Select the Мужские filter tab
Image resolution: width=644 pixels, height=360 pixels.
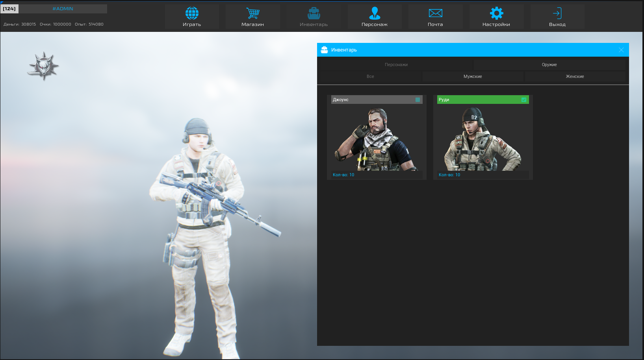click(x=473, y=76)
